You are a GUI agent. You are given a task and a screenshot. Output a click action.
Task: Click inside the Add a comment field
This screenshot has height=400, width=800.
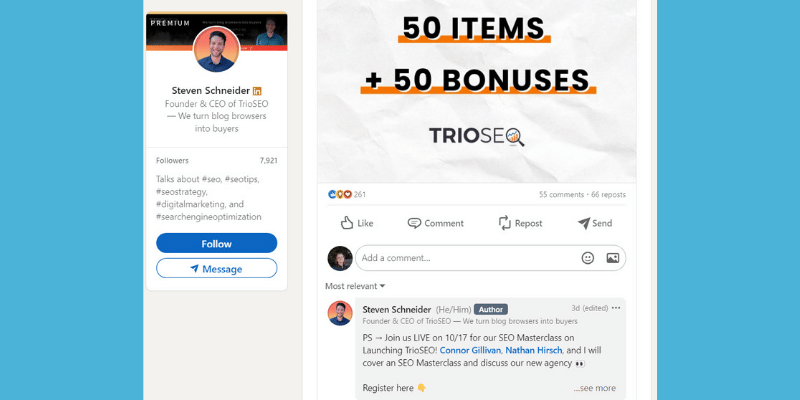click(x=469, y=258)
